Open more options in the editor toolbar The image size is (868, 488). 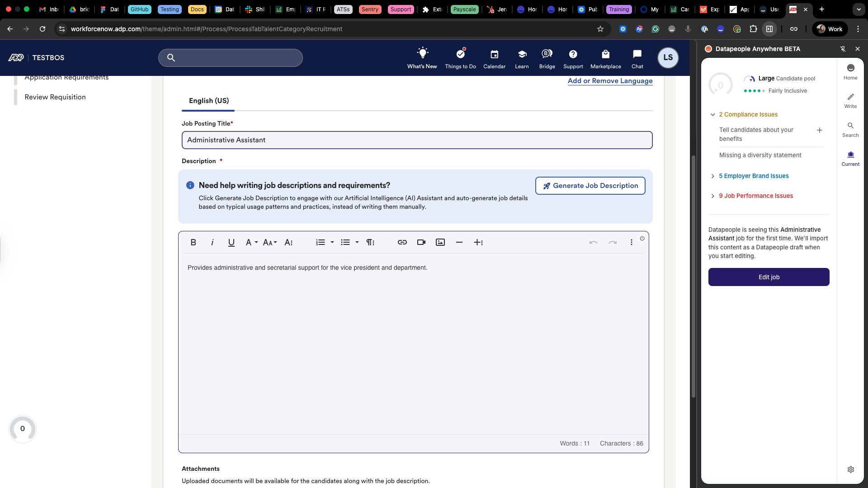point(631,243)
